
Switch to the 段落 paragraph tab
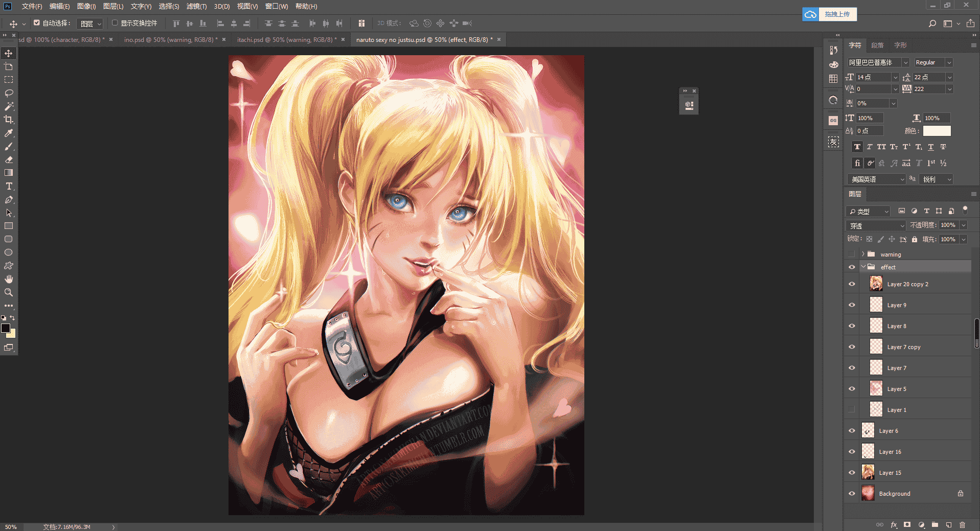878,45
